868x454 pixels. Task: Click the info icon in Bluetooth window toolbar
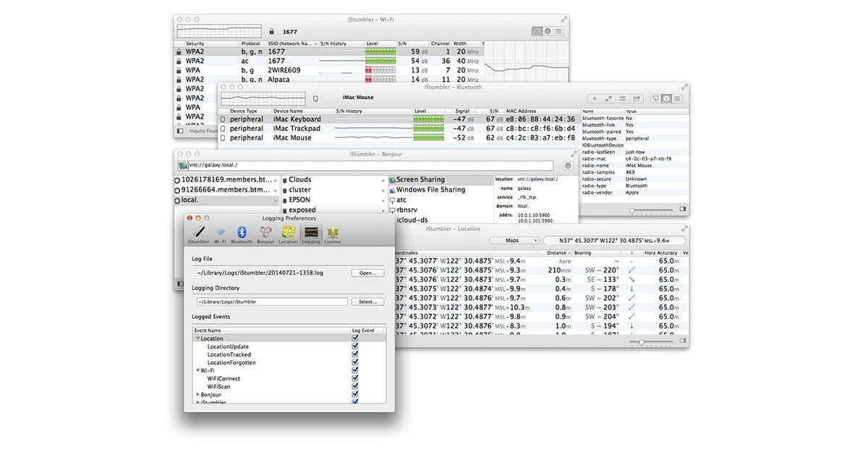[666, 98]
